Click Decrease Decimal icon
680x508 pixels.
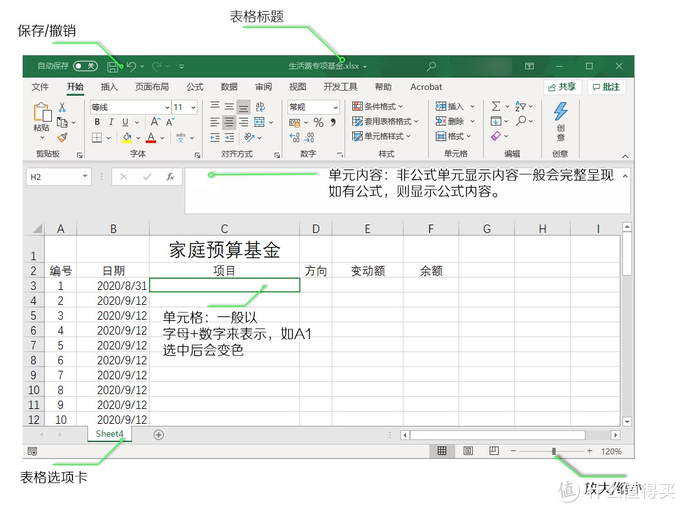click(309, 138)
